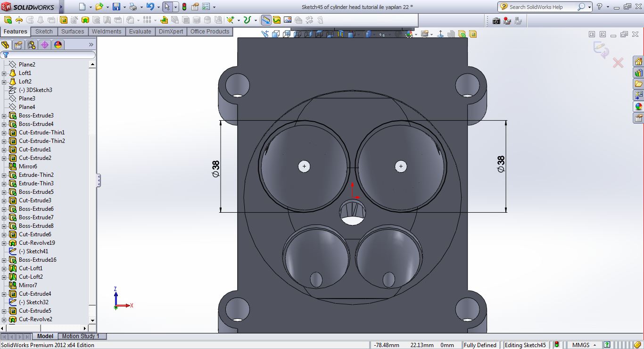The image size is (644, 349).
Task: Click the feature tree scroll down arrow
Action: (x=92, y=320)
